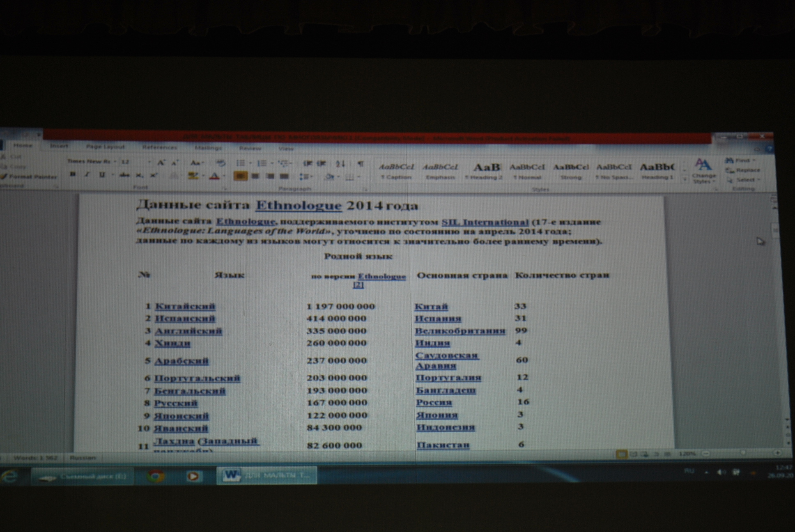The height and width of the screenshot is (532, 795).
Task: Switch to the Insert tab
Action: (x=59, y=146)
